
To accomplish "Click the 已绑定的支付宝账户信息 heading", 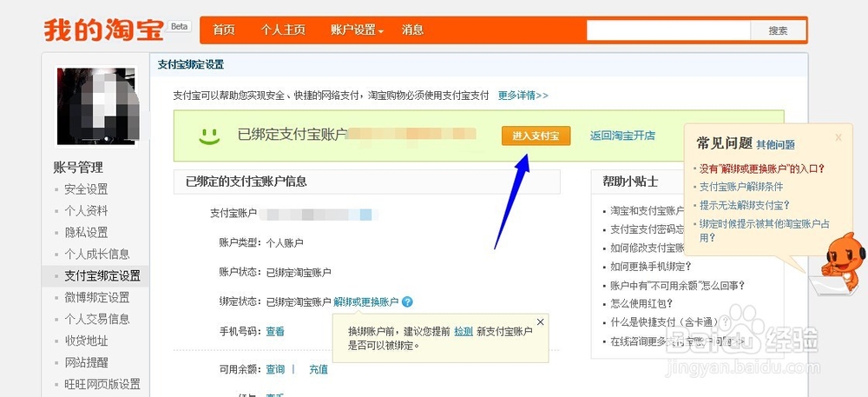I will click(247, 182).
